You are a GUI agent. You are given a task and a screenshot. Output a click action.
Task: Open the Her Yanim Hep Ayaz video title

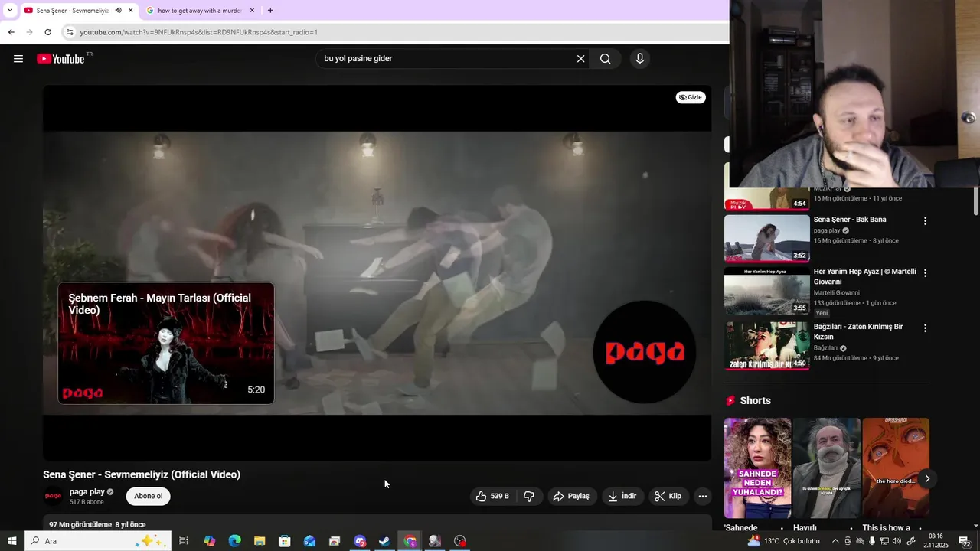click(865, 276)
